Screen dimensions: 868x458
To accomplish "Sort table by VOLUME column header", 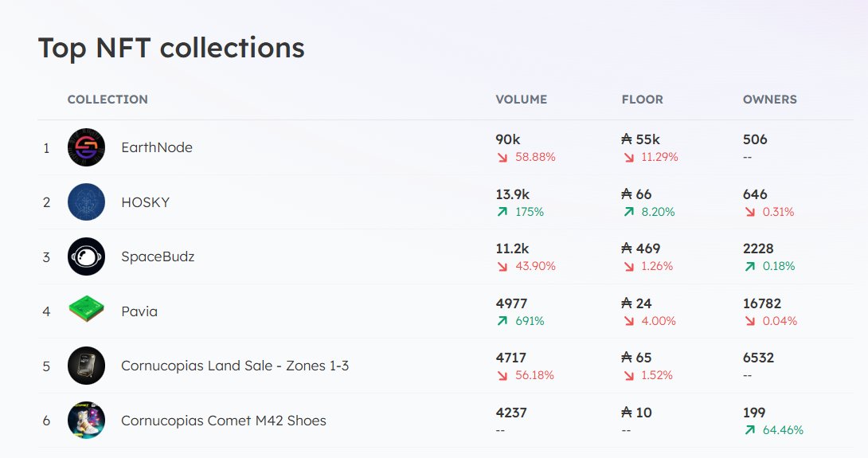I will pyautogui.click(x=521, y=100).
